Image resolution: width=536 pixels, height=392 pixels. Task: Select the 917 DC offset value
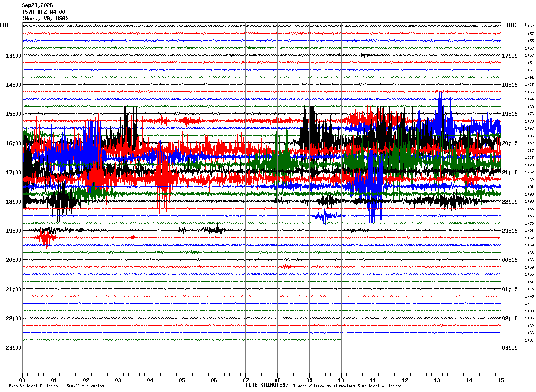pyautogui.click(x=530, y=150)
